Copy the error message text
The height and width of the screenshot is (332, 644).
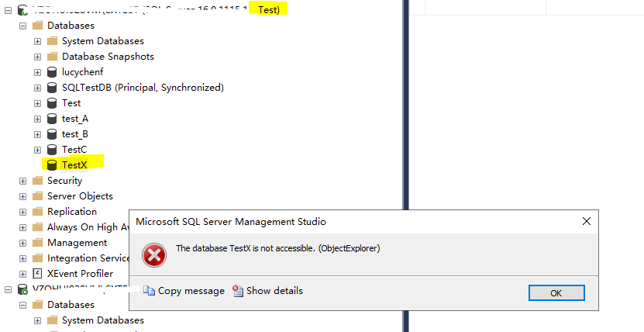(x=184, y=291)
